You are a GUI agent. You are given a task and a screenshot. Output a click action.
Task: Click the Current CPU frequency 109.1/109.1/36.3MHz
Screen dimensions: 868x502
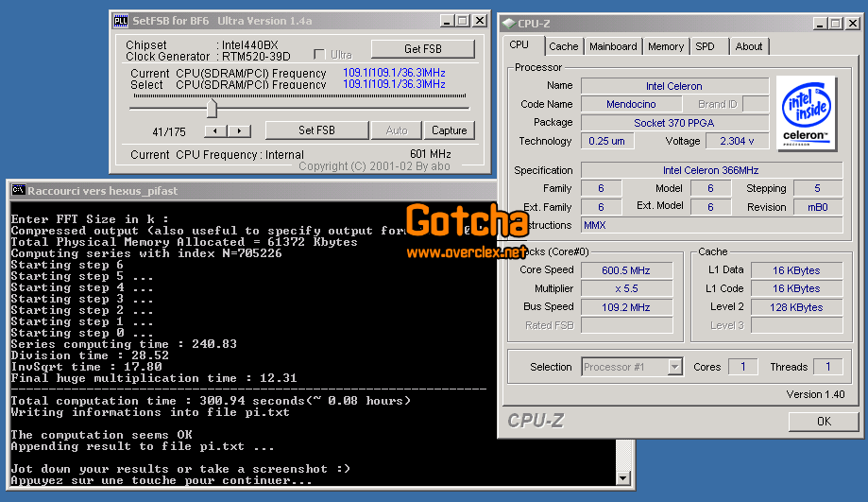[x=394, y=73]
